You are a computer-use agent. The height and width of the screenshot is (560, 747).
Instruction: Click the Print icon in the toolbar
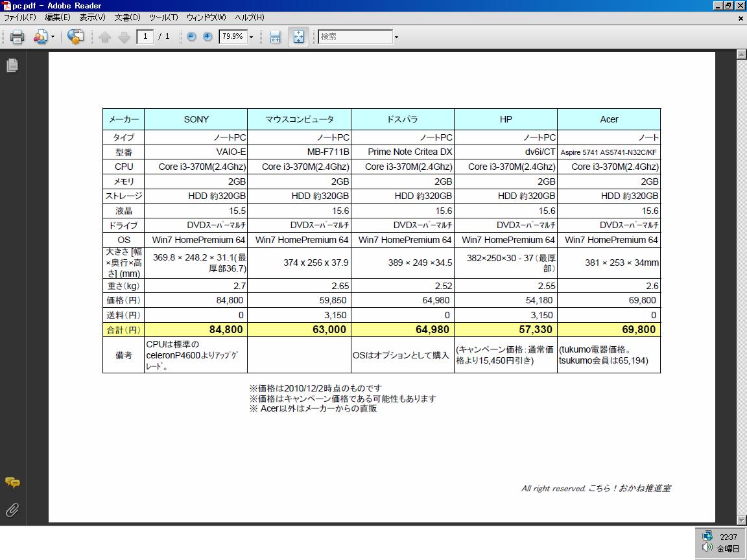coord(17,37)
